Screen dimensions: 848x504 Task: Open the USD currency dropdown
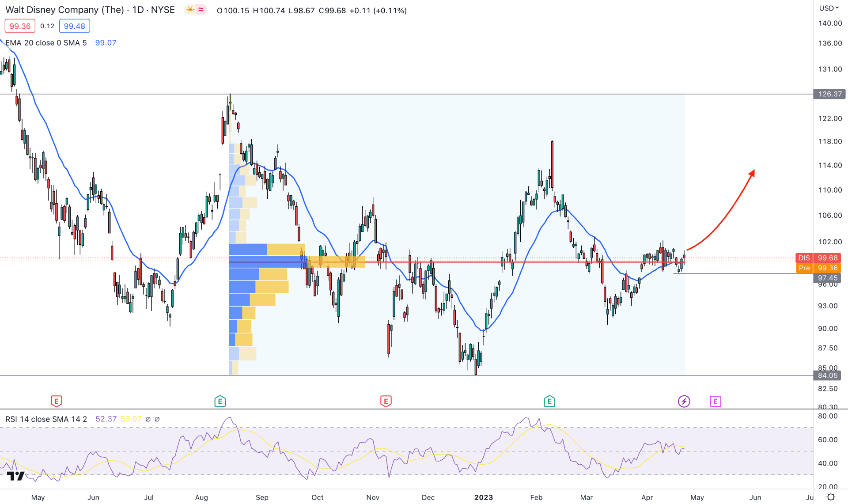click(x=829, y=8)
